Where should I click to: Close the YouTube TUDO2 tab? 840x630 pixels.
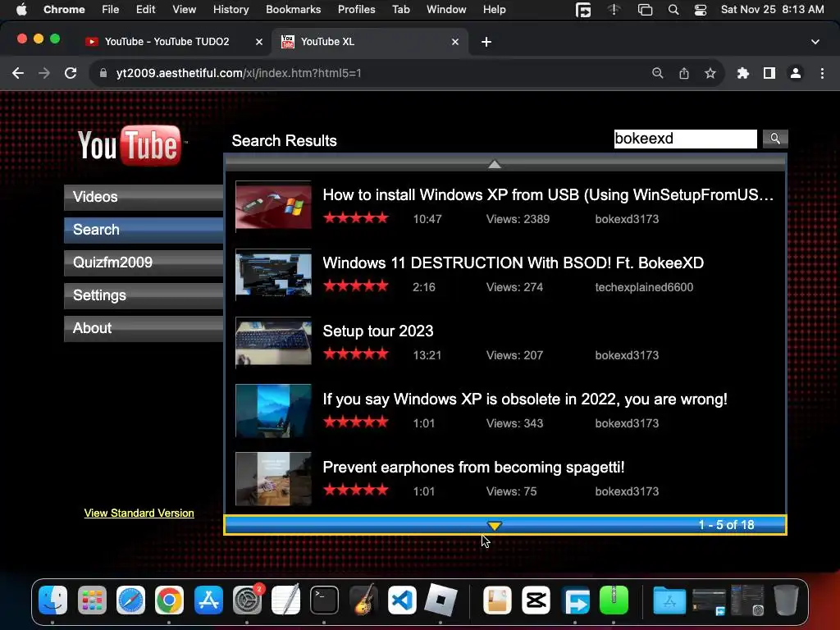tap(258, 42)
